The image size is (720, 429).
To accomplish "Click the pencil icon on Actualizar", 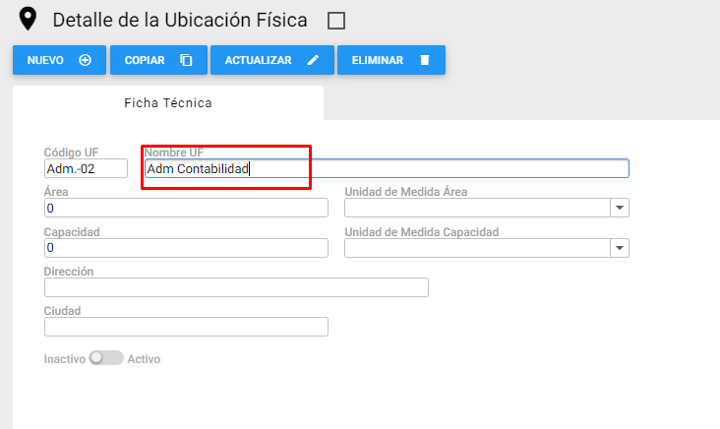I will click(x=313, y=60).
